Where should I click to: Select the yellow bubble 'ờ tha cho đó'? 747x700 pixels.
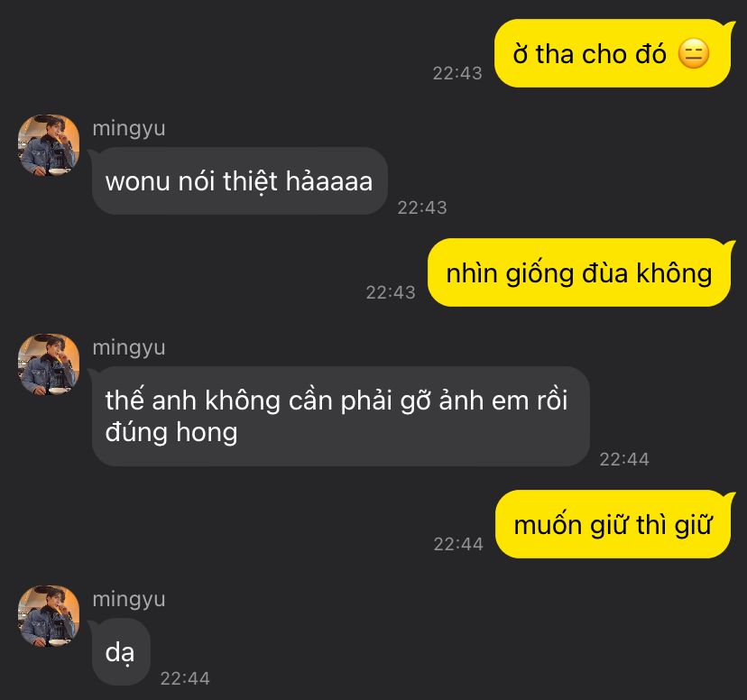click(x=613, y=53)
